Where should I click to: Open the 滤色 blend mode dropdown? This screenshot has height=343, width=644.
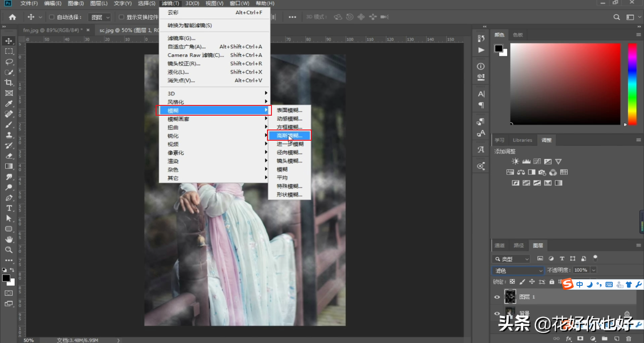pyautogui.click(x=518, y=270)
